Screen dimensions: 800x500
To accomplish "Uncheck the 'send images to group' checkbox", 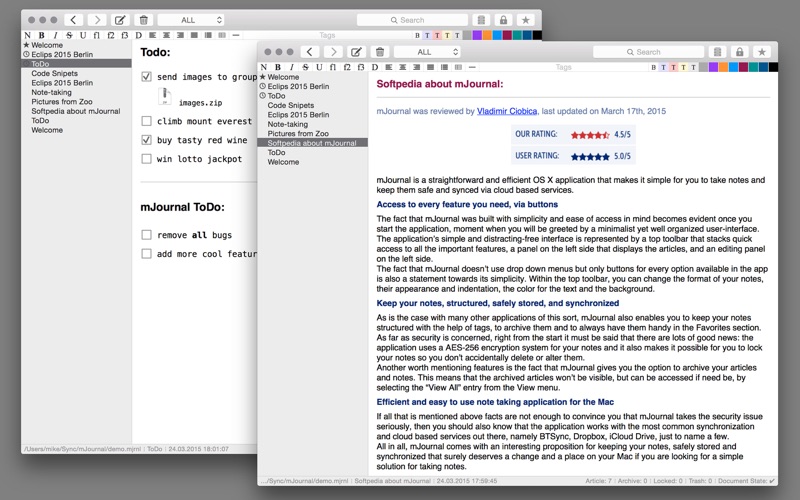I will click(146, 77).
